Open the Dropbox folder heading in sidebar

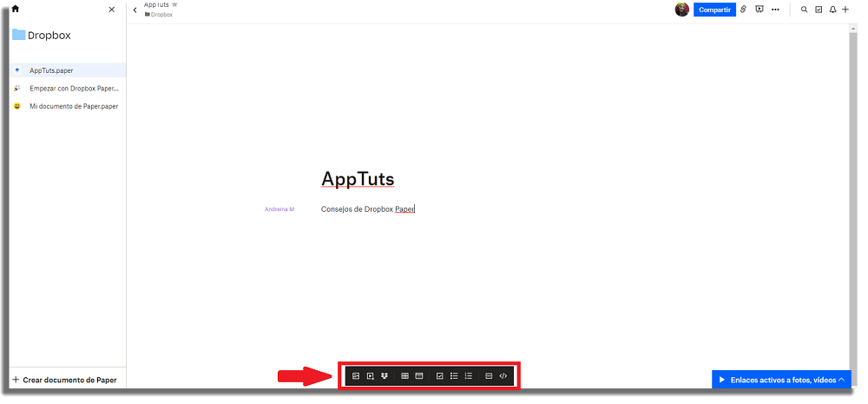[42, 35]
